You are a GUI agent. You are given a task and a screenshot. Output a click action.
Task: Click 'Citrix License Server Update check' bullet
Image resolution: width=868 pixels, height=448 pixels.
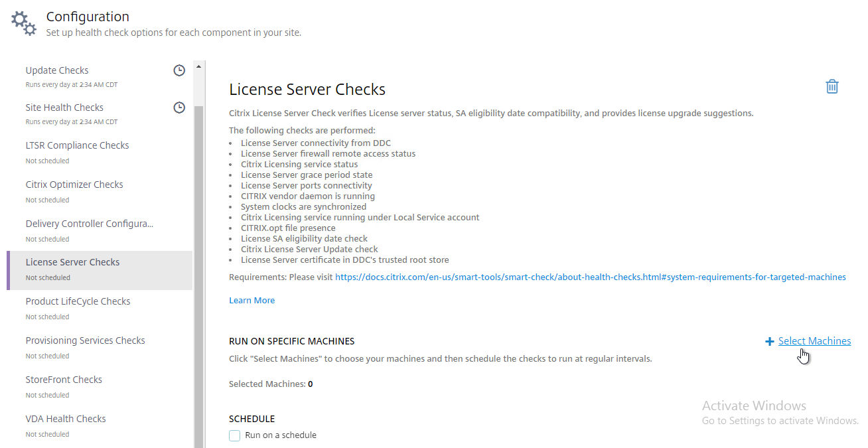pyautogui.click(x=309, y=250)
